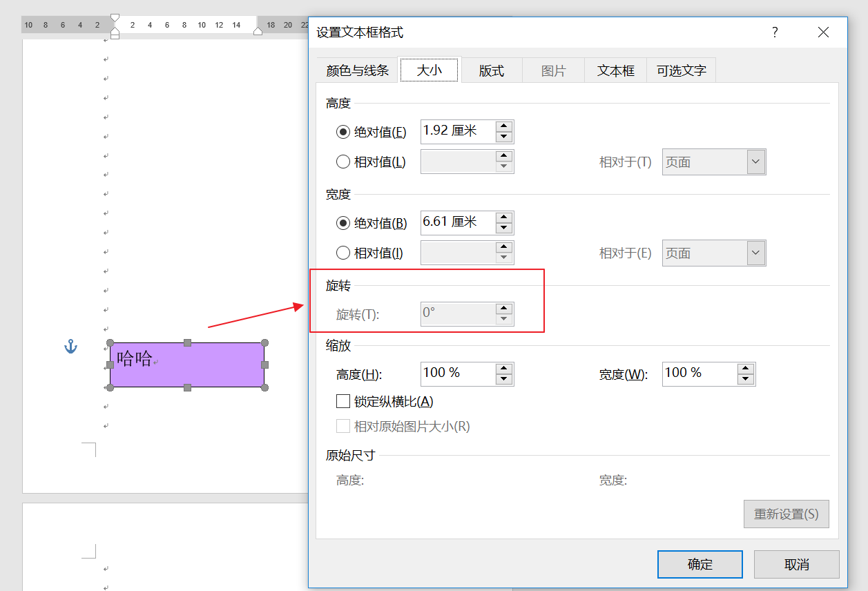Select height 绝对值(E) radio button
Image resolution: width=868 pixels, height=591 pixels.
(x=343, y=132)
